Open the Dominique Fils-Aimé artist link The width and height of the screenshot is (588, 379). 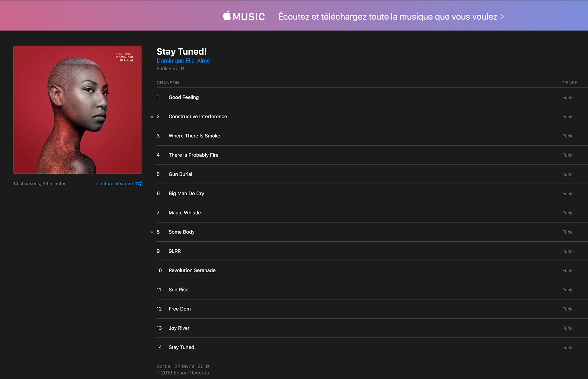(x=183, y=61)
